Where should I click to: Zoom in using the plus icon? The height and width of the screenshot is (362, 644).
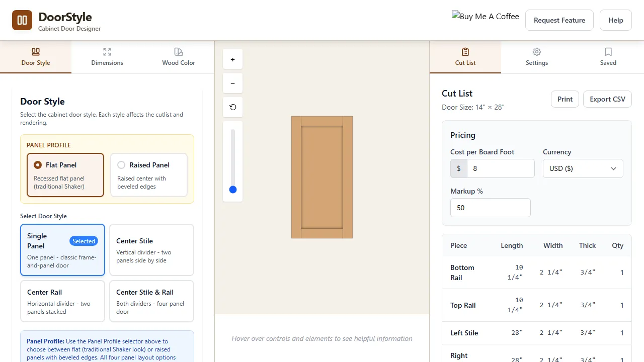tap(232, 59)
